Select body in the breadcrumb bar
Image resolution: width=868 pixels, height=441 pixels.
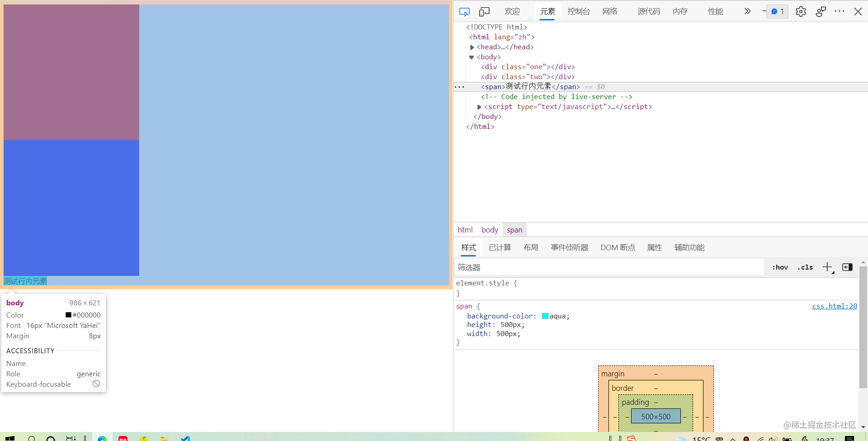[490, 230]
